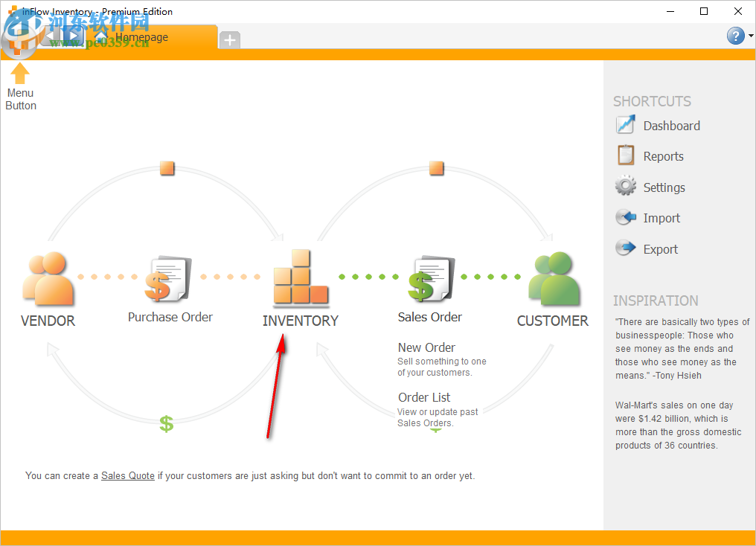Expand the help dropdown arrow
The image size is (756, 546).
click(x=751, y=36)
